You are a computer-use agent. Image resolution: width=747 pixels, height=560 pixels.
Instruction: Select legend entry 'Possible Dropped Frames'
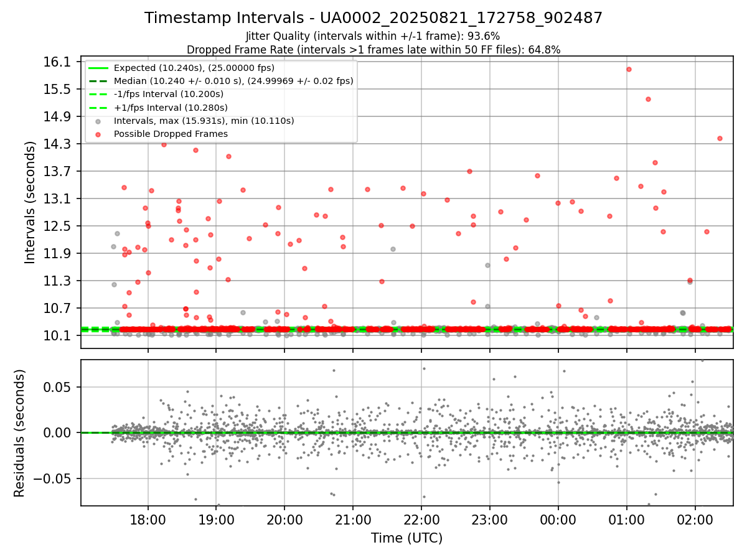pos(171,134)
